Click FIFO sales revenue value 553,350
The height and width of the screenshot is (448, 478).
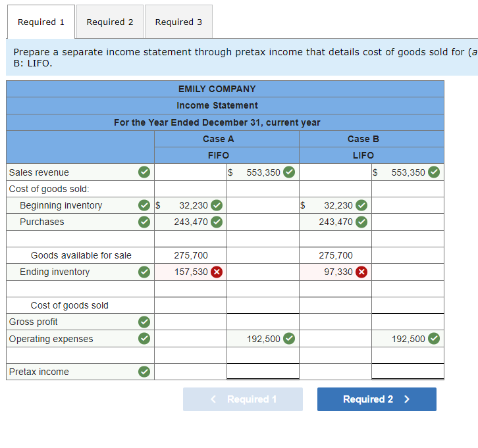coord(263,172)
